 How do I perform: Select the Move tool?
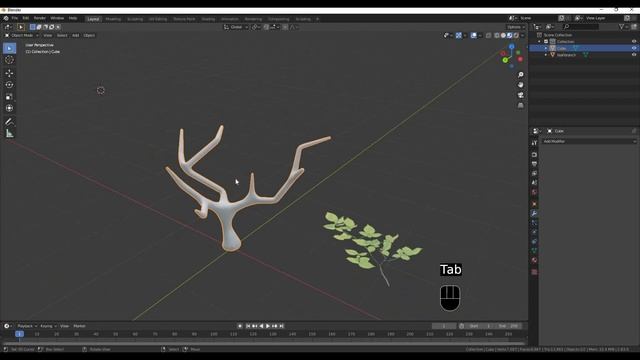[x=9, y=73]
